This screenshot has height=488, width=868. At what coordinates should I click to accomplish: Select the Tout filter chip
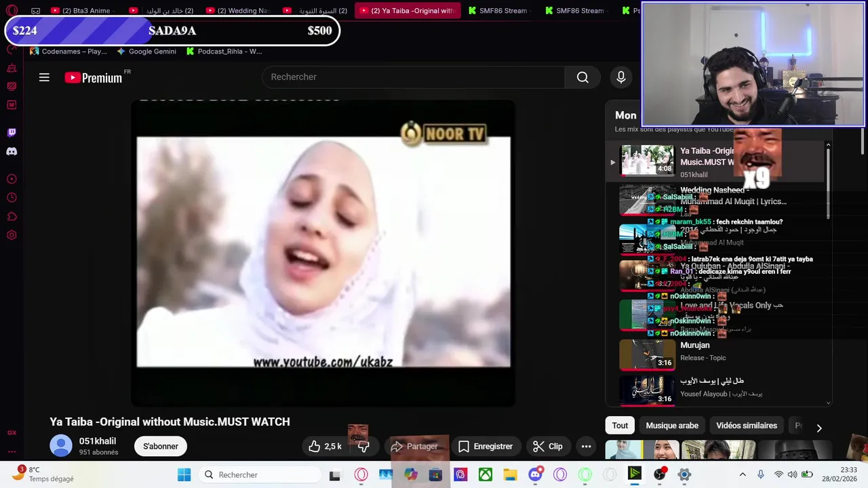pos(620,426)
